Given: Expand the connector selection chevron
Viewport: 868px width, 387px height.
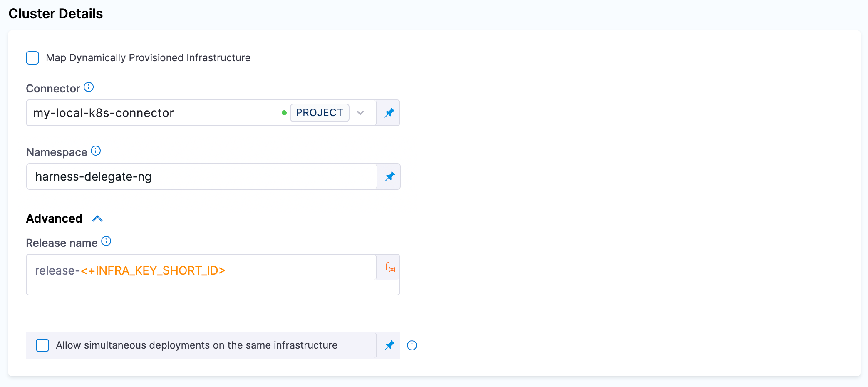Looking at the screenshot, I should [x=360, y=113].
